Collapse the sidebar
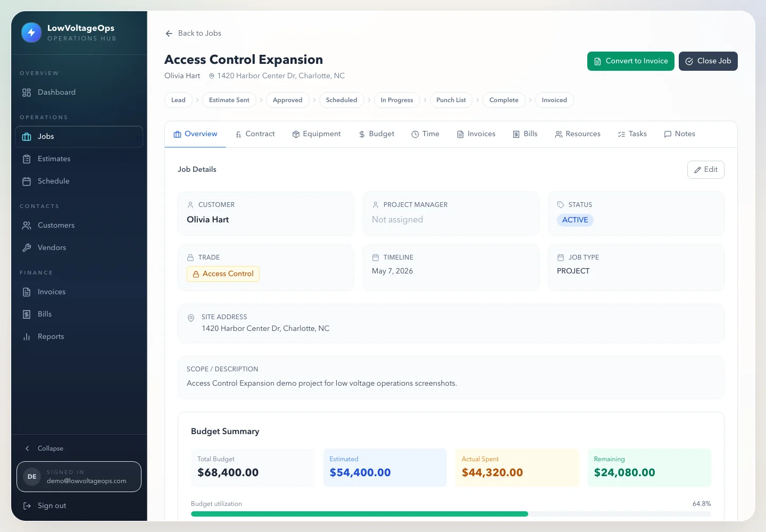766x532 pixels. (45, 448)
